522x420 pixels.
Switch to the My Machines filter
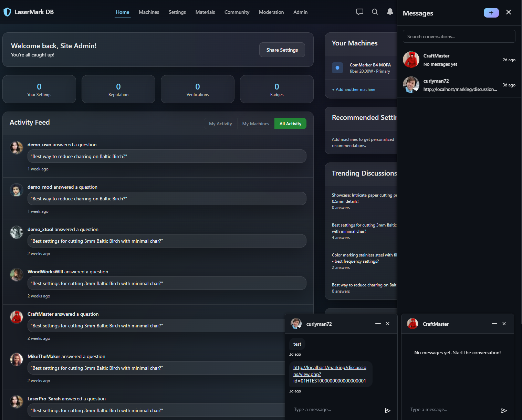pos(255,124)
